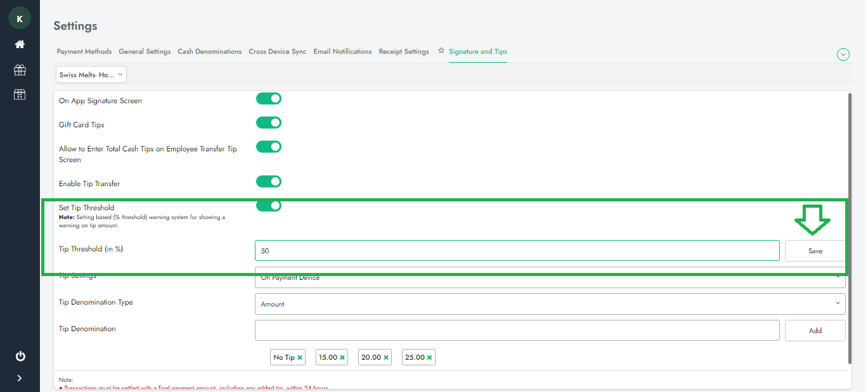The width and height of the screenshot is (868, 392).
Task: Open the Swiss Melts location dropdown
Action: coord(91,75)
